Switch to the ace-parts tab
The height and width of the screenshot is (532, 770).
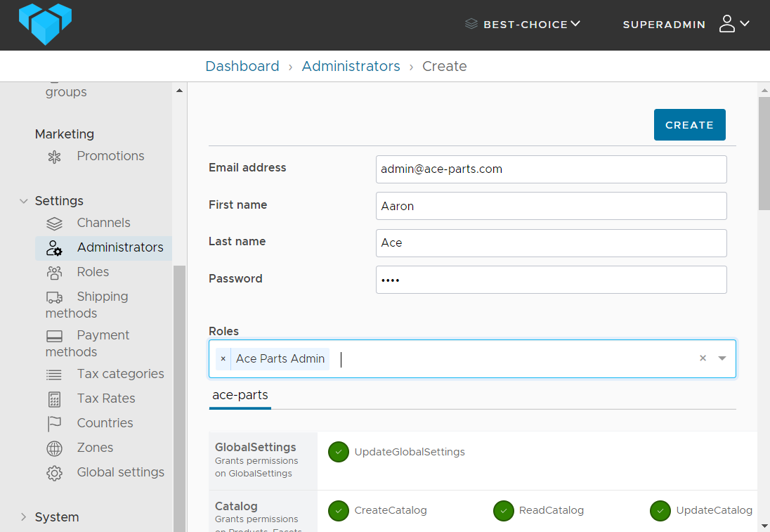click(x=240, y=396)
